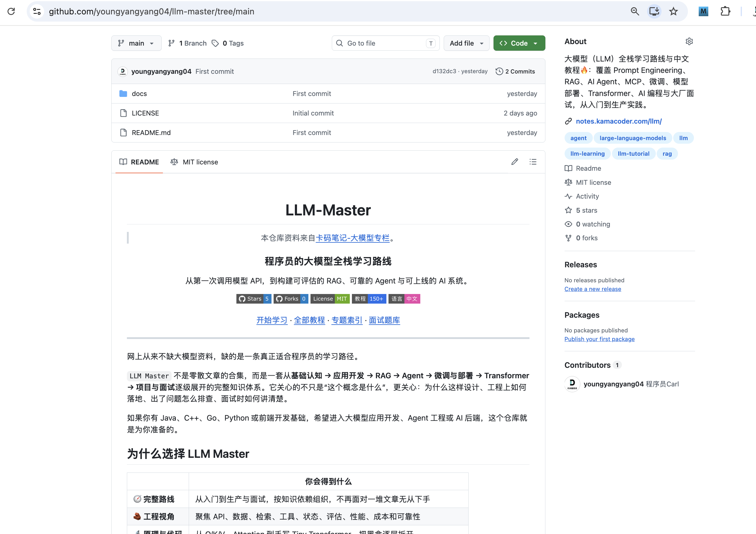Image resolution: width=756 pixels, height=534 pixels.
Task: Open README outline list icon
Action: click(533, 162)
